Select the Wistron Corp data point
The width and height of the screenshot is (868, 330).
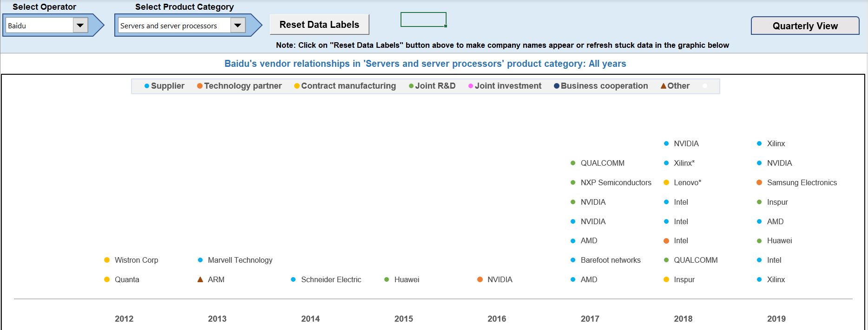tap(107, 260)
